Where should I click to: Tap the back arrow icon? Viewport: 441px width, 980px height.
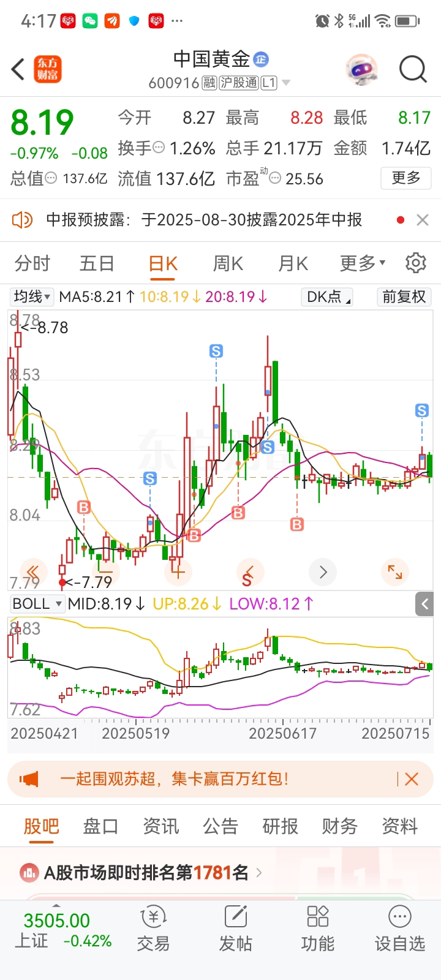[x=18, y=69]
